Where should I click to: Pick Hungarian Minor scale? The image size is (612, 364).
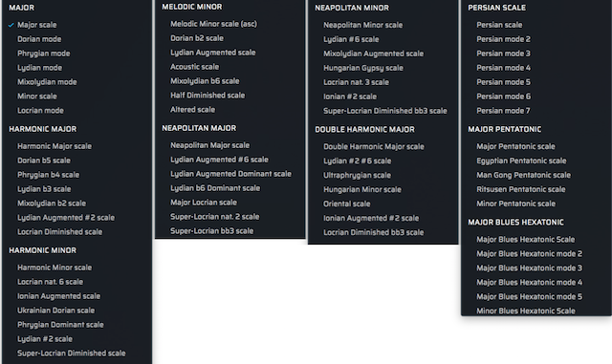[362, 189]
